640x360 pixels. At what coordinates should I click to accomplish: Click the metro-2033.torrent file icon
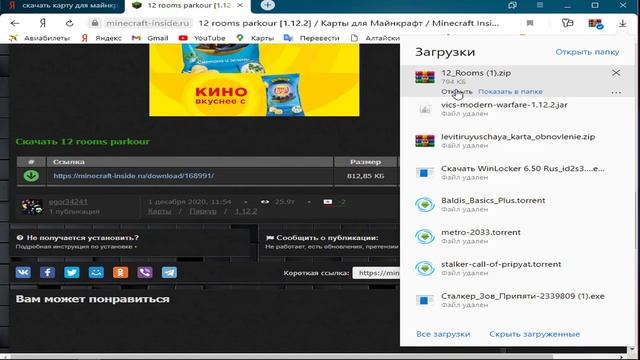pos(425,236)
